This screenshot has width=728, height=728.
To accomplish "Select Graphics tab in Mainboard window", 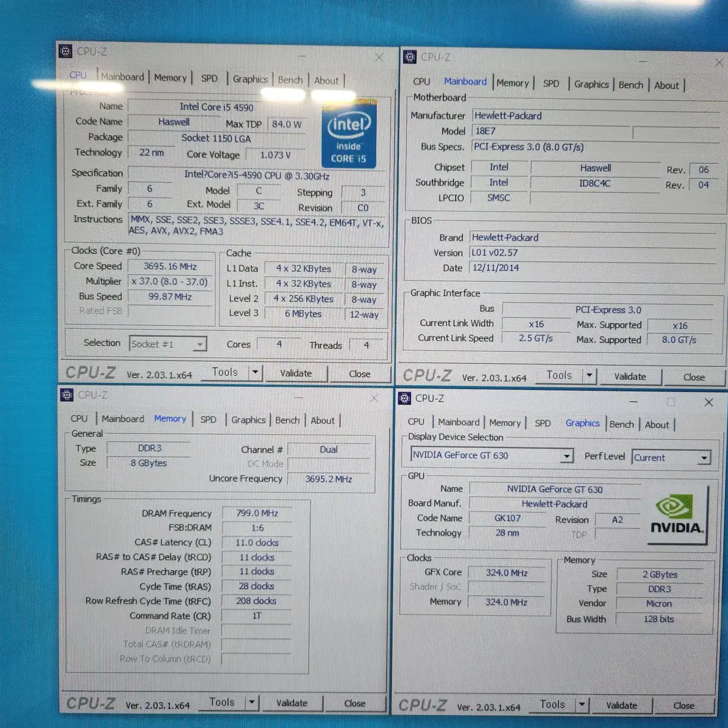I will (x=591, y=84).
